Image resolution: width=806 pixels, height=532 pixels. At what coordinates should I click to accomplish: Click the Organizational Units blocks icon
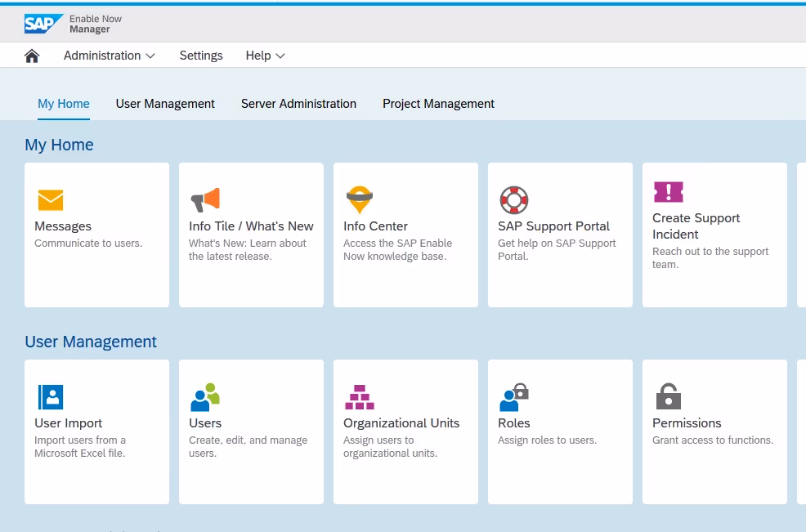(360, 397)
